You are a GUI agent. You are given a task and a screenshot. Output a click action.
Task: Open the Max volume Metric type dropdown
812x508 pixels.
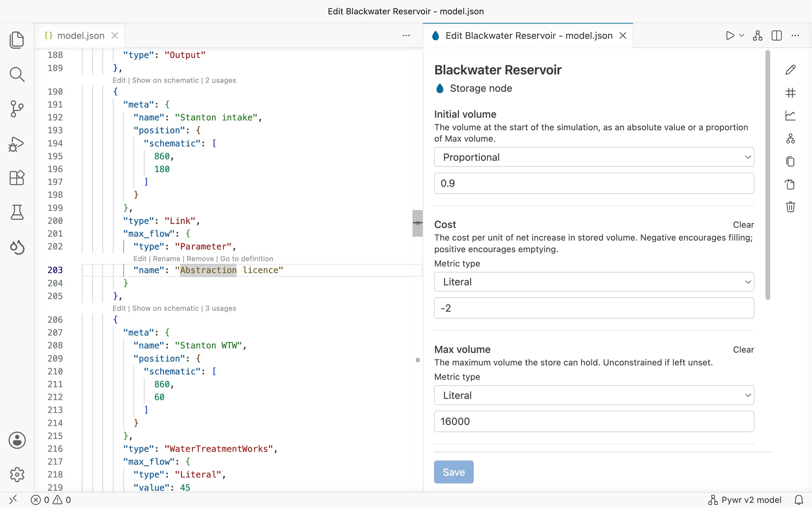[594, 395]
